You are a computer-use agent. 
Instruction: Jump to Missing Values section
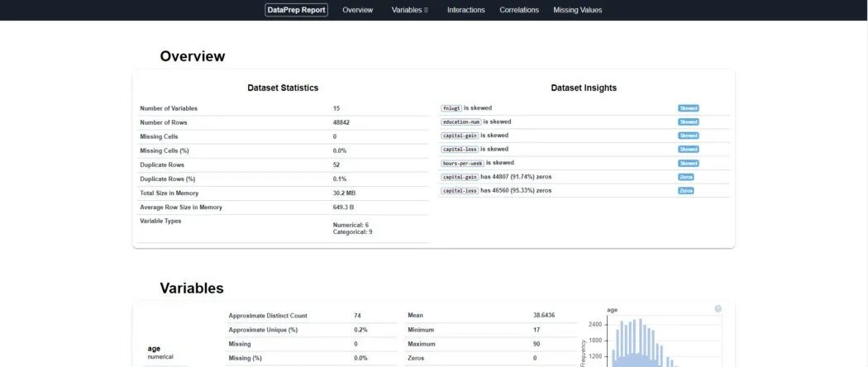coord(577,10)
